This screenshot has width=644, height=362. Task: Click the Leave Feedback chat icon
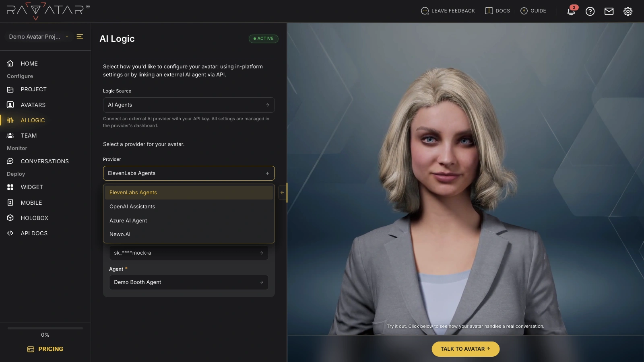[x=425, y=11]
